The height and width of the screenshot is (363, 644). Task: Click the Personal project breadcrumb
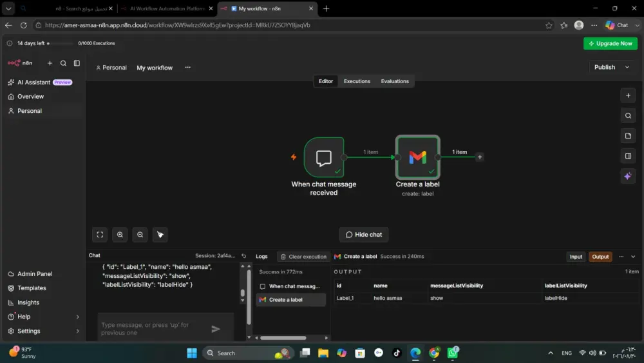point(111,68)
